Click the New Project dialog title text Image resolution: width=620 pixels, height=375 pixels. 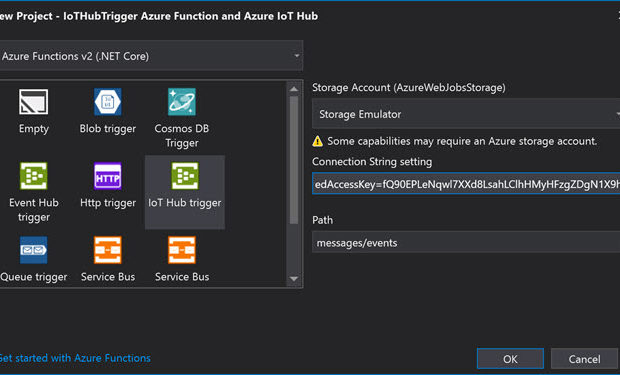[159, 16]
